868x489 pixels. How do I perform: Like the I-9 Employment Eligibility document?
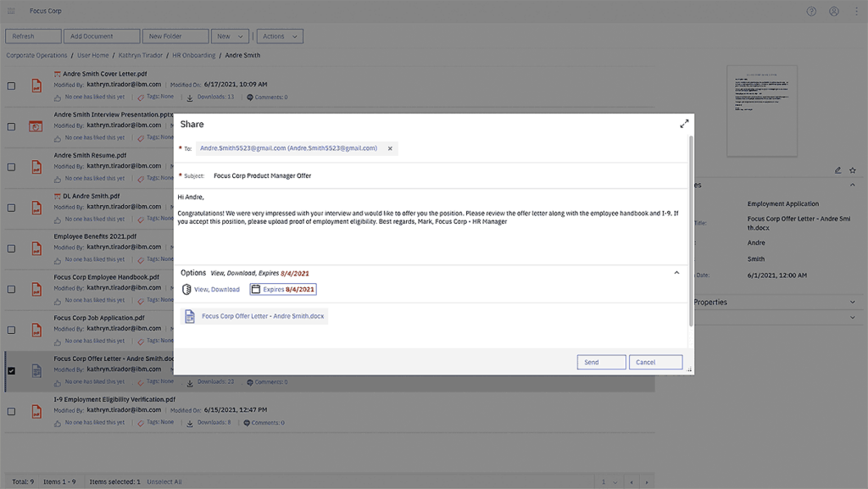(x=57, y=423)
